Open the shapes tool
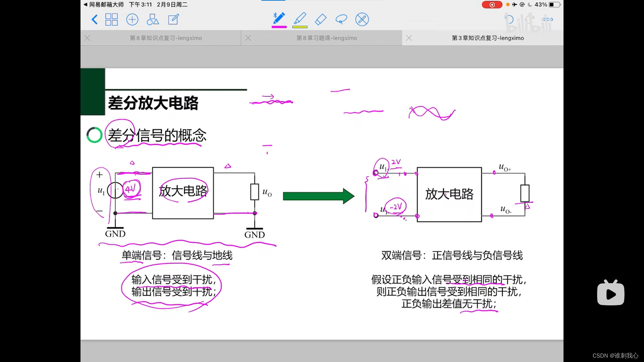Viewport: 644px width, 362px height. pyautogui.click(x=153, y=19)
